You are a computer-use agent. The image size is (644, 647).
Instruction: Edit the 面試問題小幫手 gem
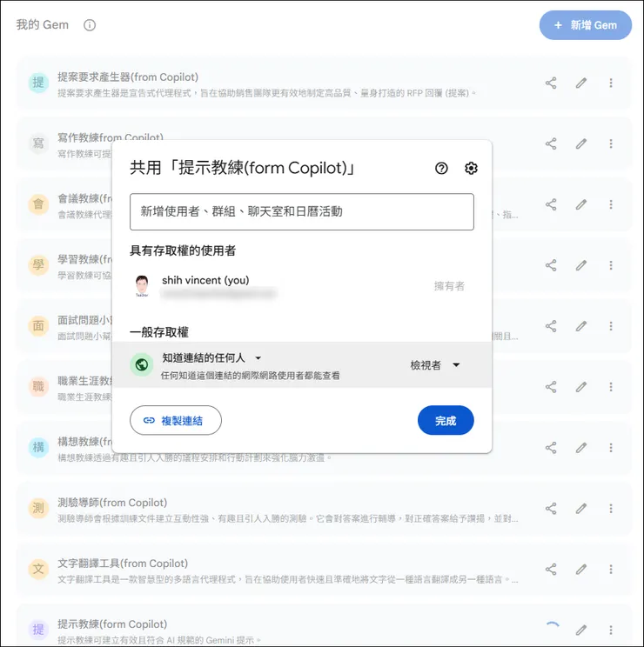click(581, 326)
